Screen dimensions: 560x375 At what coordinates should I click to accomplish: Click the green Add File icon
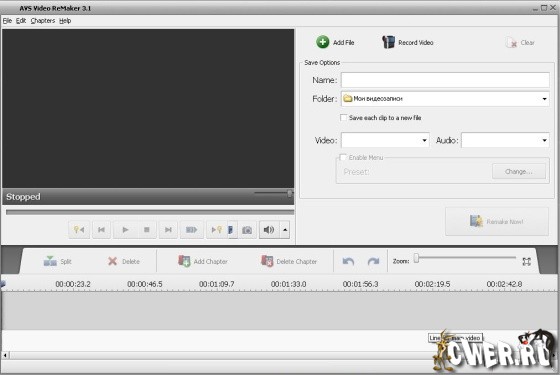(322, 42)
